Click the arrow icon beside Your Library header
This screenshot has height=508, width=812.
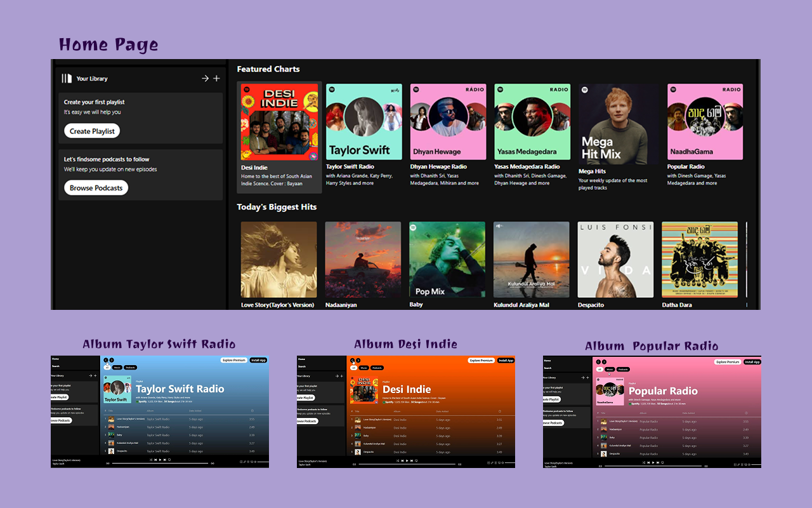(x=205, y=79)
